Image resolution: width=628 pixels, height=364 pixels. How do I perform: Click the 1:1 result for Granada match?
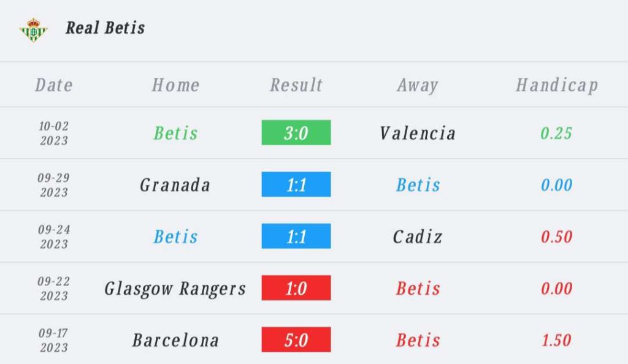click(296, 184)
